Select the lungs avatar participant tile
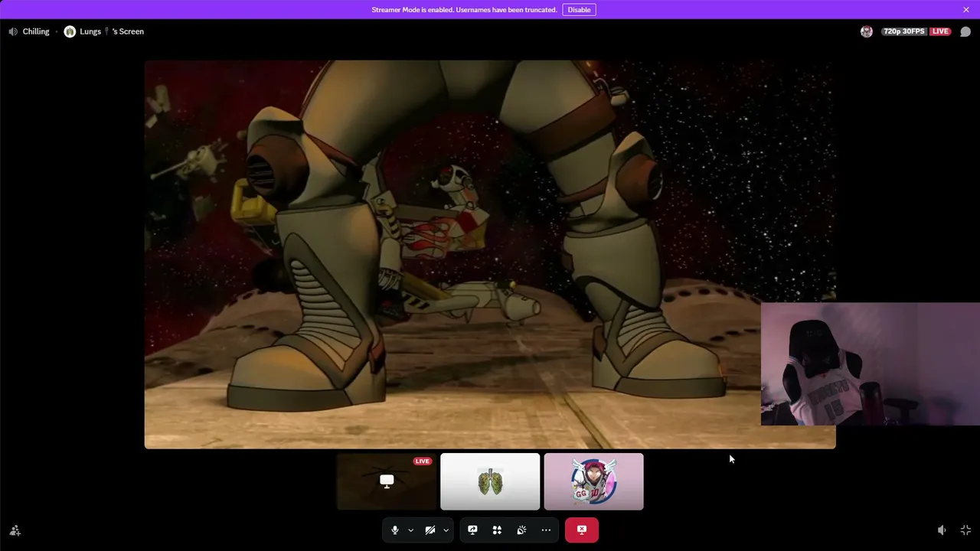 tap(490, 481)
